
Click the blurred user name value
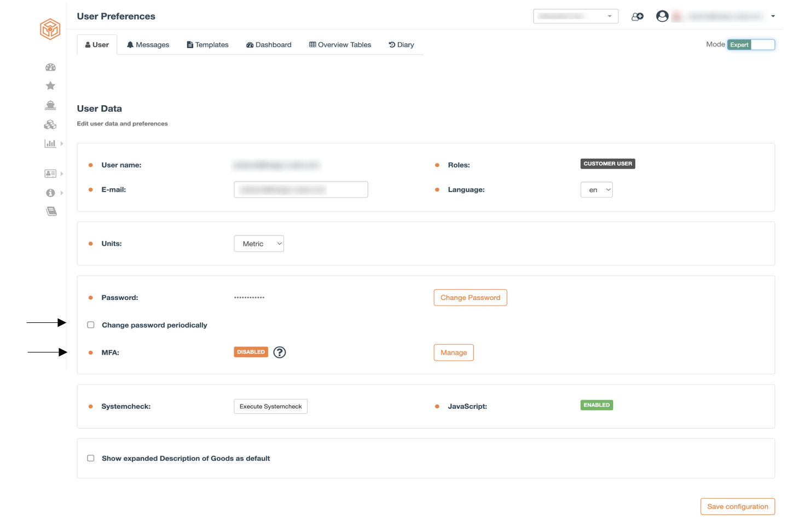(276, 165)
